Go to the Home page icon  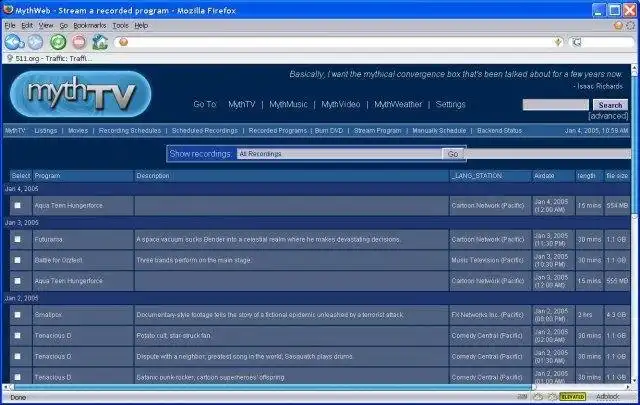coord(100,42)
